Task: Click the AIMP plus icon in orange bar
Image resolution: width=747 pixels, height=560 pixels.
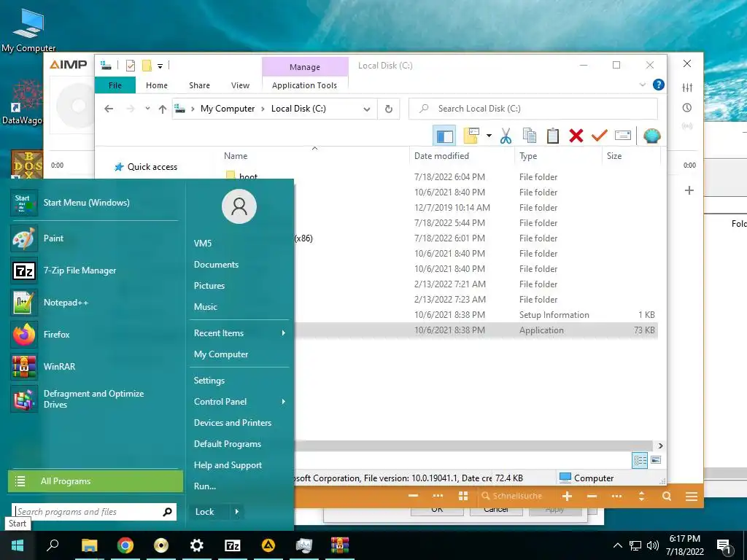Action: 567,496
